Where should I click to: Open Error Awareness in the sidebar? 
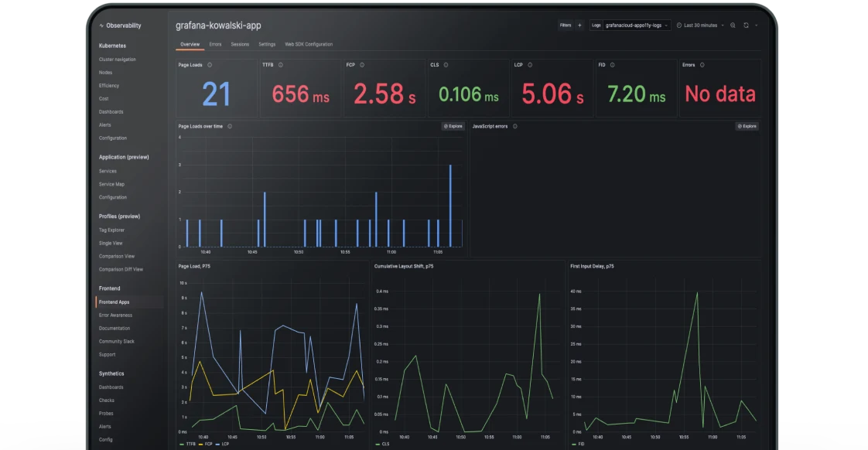pyautogui.click(x=116, y=315)
